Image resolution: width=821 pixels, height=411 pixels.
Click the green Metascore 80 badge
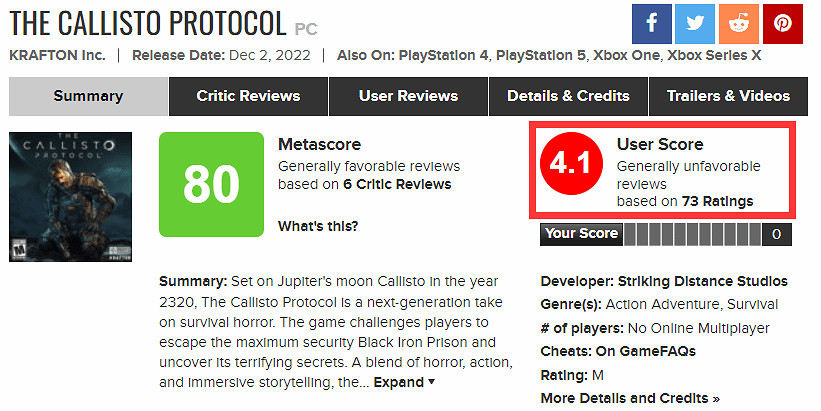[211, 185]
